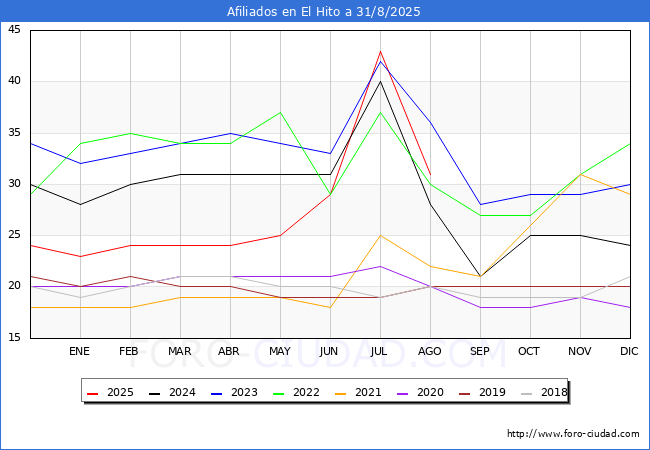Click the green 2022 line peak at MAY
Screen dimensions: 650x450
280,112
